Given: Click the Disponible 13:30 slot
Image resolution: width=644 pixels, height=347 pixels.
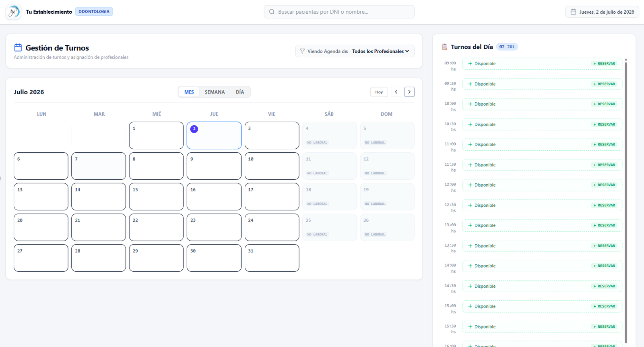Looking at the screenshot, I should [542, 246].
